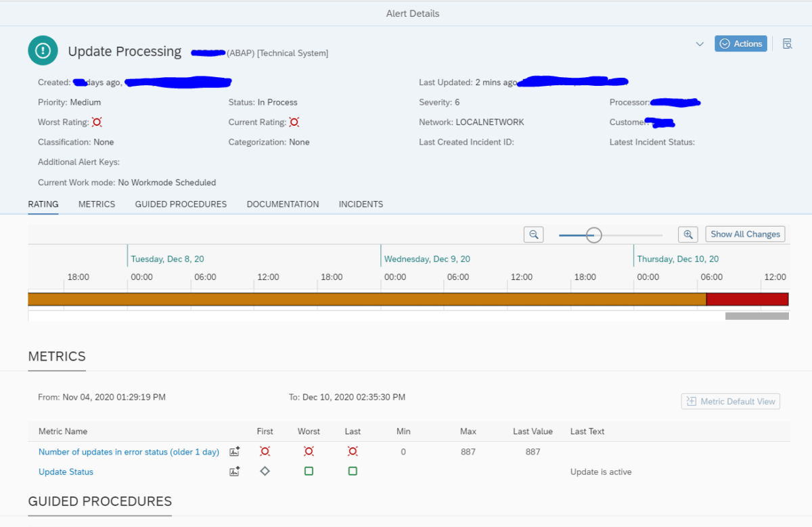Select the red Last rating for error updates metric
The height and width of the screenshot is (527, 812).
coord(353,451)
